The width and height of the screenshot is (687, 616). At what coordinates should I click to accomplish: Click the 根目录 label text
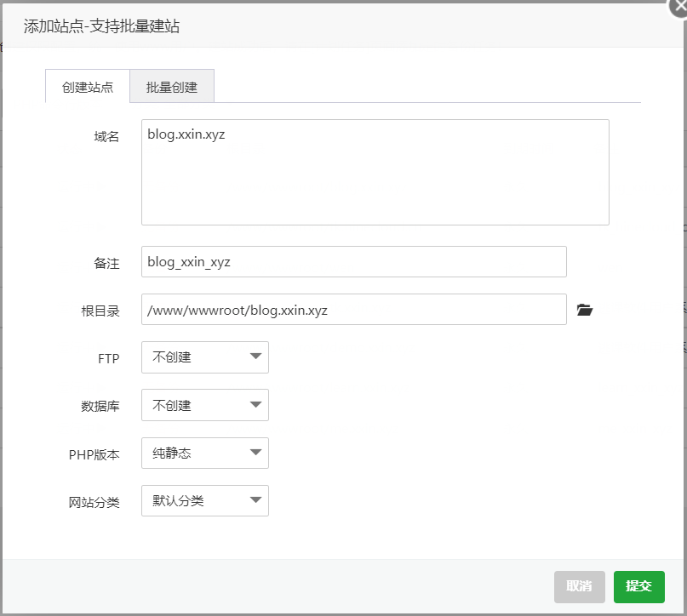100,311
